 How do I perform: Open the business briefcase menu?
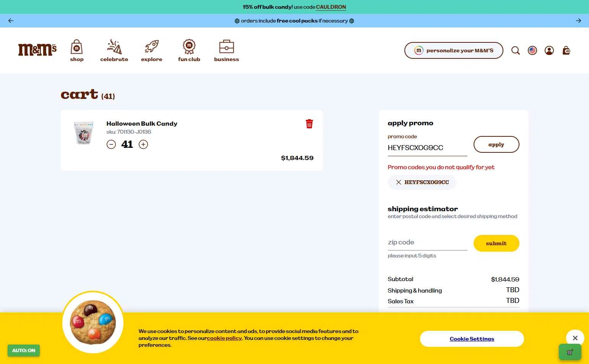coord(226,50)
